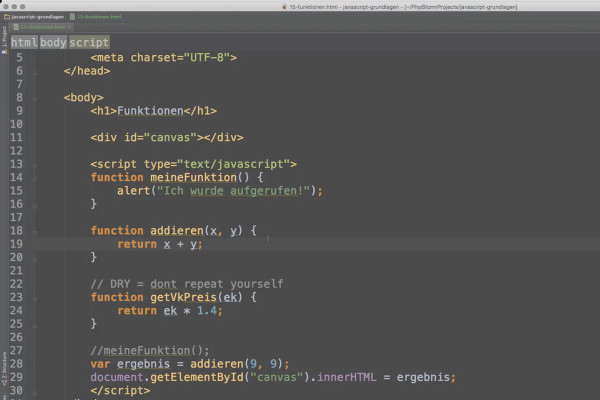Image resolution: width=600 pixels, height=400 pixels.
Task: Click innerHTML on line 29
Action: 347,377
